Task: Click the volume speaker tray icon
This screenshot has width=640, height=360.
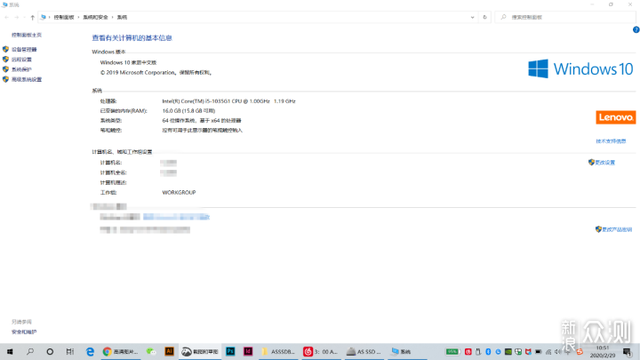Action: coord(558,351)
